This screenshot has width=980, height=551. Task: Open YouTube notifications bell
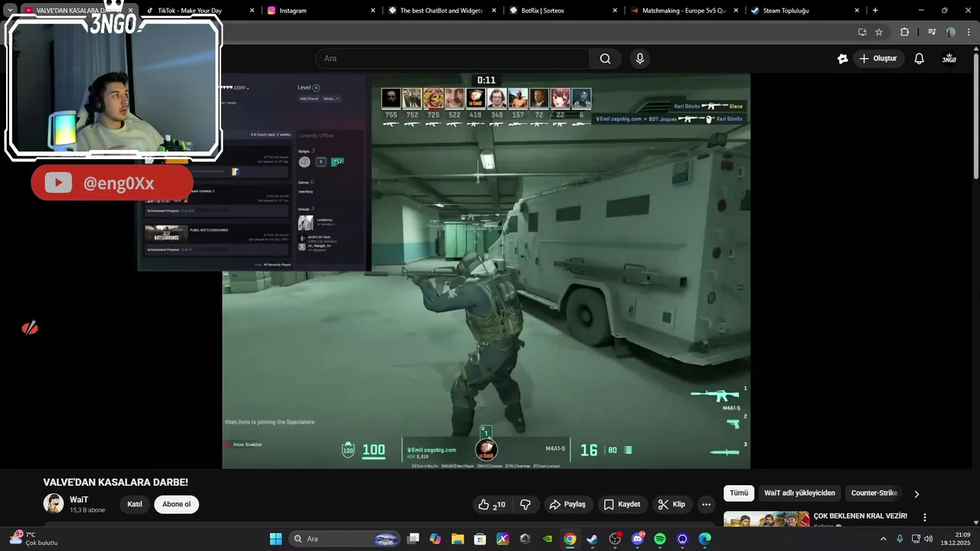pos(920,59)
